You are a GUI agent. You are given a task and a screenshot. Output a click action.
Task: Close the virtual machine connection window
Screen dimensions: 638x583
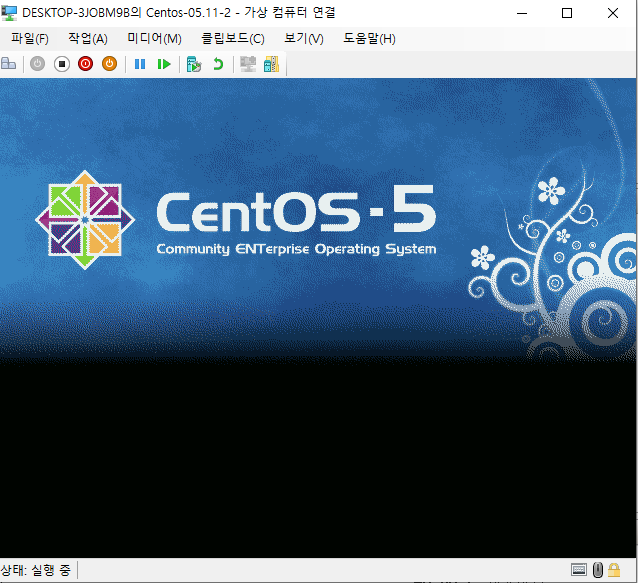click(x=613, y=13)
